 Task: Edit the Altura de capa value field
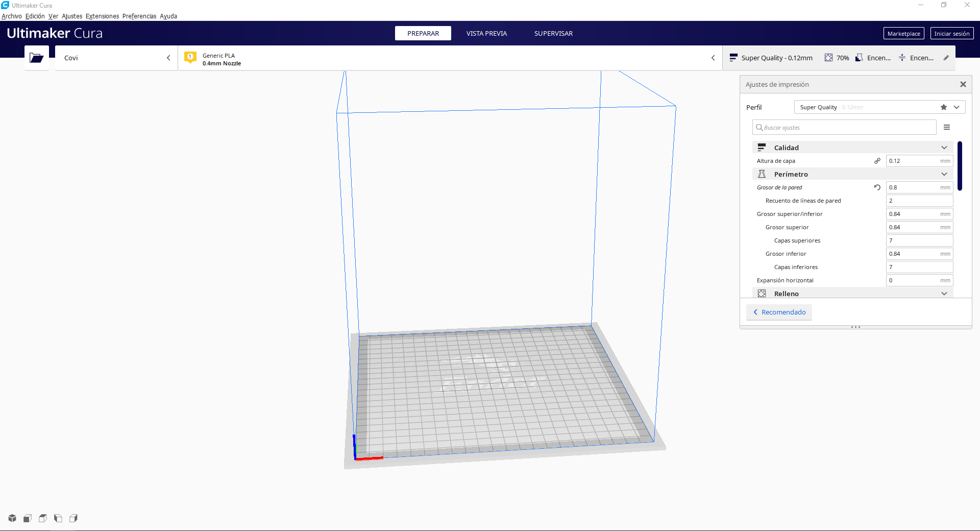[920, 161]
